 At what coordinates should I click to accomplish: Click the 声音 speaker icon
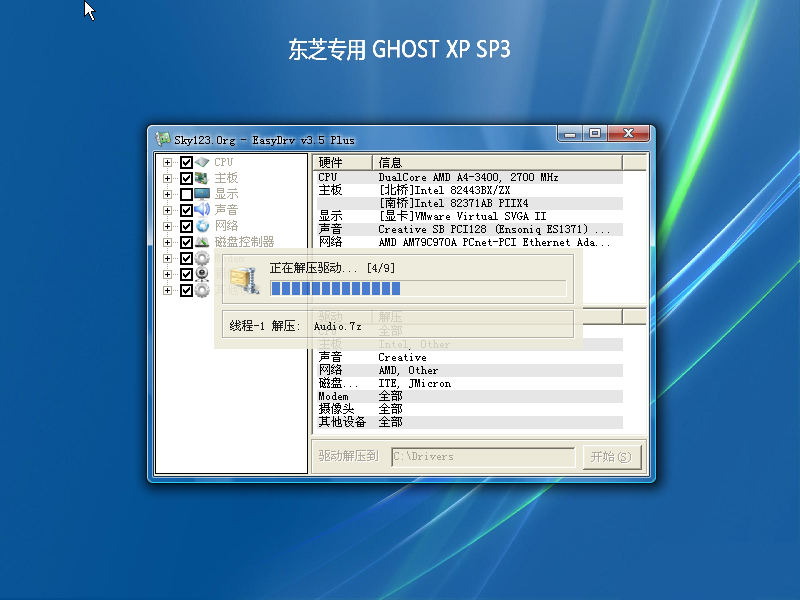[x=202, y=210]
